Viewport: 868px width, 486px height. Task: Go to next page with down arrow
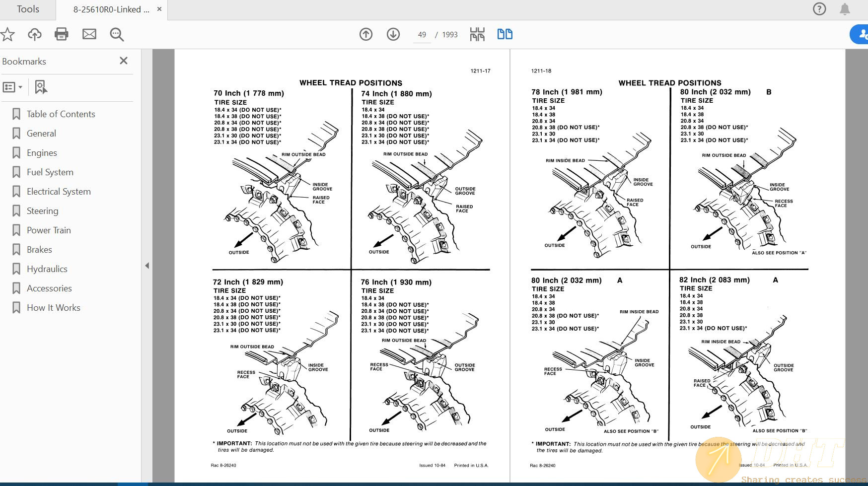click(393, 34)
